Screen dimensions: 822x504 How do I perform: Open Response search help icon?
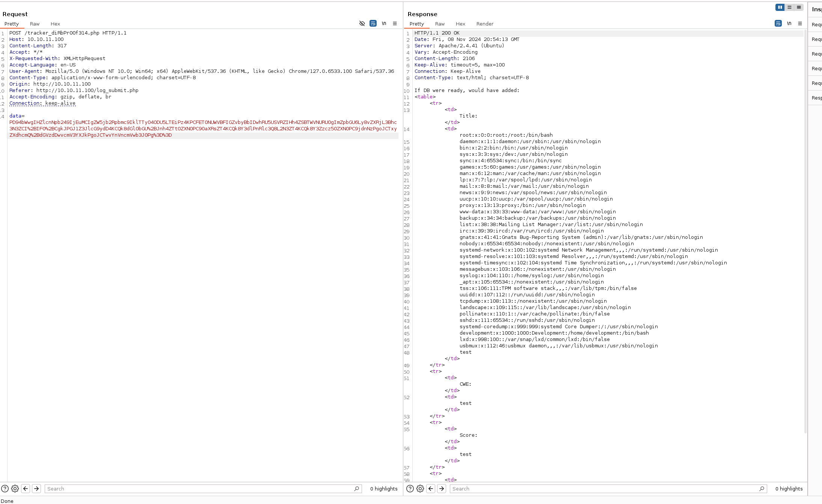pos(410,489)
